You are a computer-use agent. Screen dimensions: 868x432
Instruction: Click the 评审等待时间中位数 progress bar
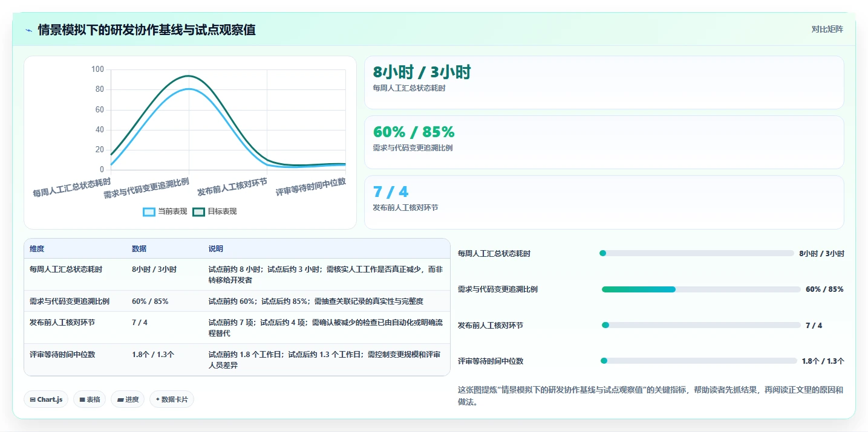[x=699, y=361]
